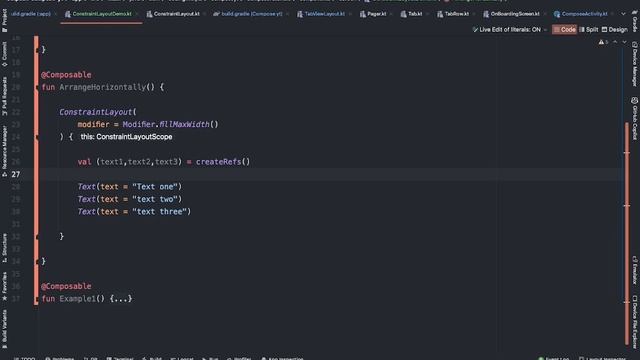Image resolution: width=640 pixels, height=360 pixels.
Task: Click "text three" string literal
Action: (159, 211)
